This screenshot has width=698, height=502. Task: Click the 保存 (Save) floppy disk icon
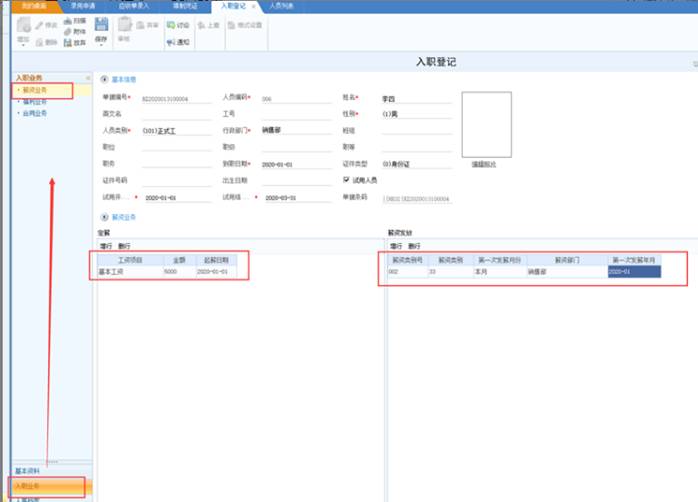[100, 26]
